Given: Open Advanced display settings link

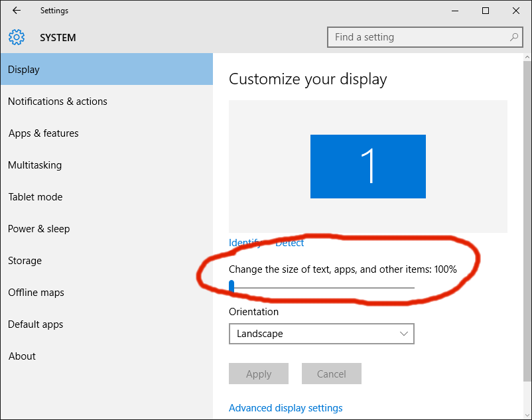Looking at the screenshot, I should [286, 408].
